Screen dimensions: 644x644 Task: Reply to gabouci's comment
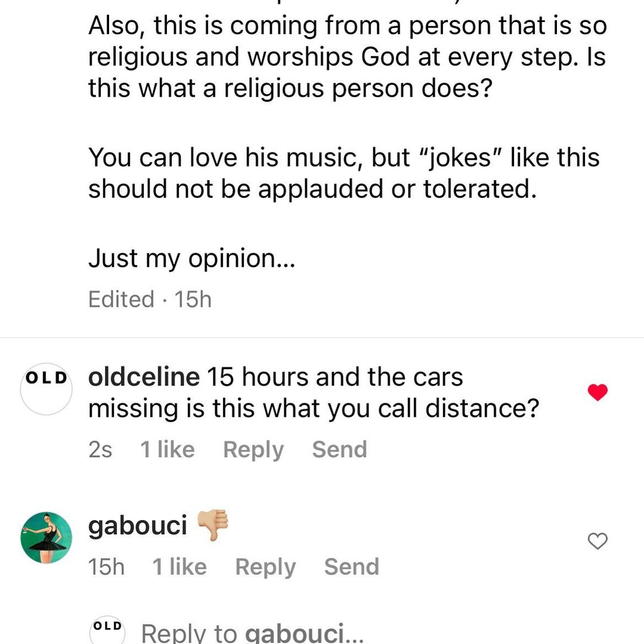click(265, 567)
